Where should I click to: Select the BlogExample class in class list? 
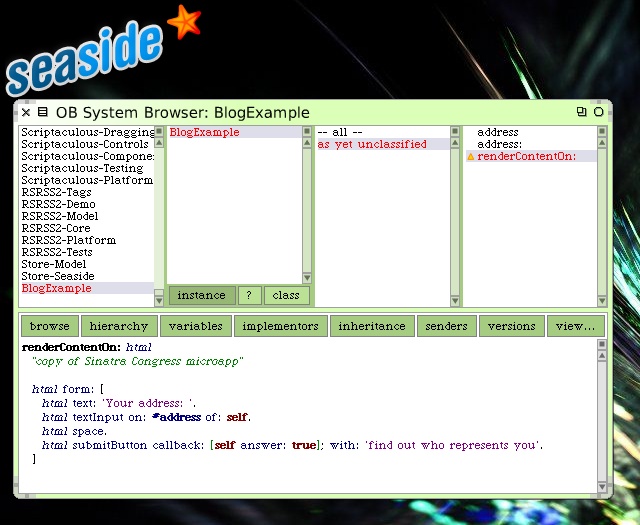coord(235,132)
